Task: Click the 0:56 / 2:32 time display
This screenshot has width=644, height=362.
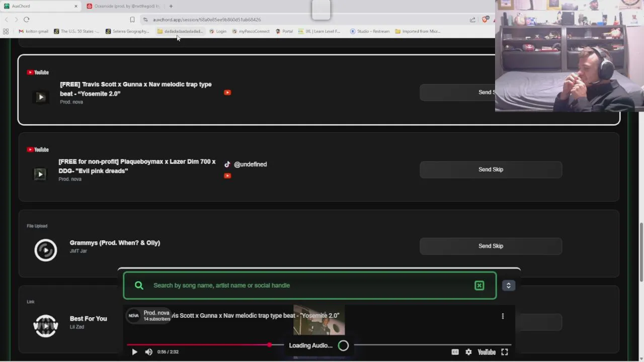Action: [168, 352]
